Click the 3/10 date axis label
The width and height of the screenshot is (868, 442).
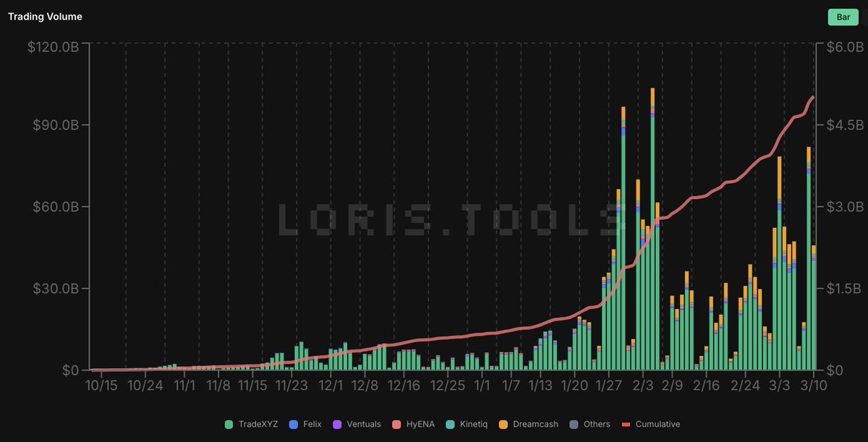coord(814,386)
